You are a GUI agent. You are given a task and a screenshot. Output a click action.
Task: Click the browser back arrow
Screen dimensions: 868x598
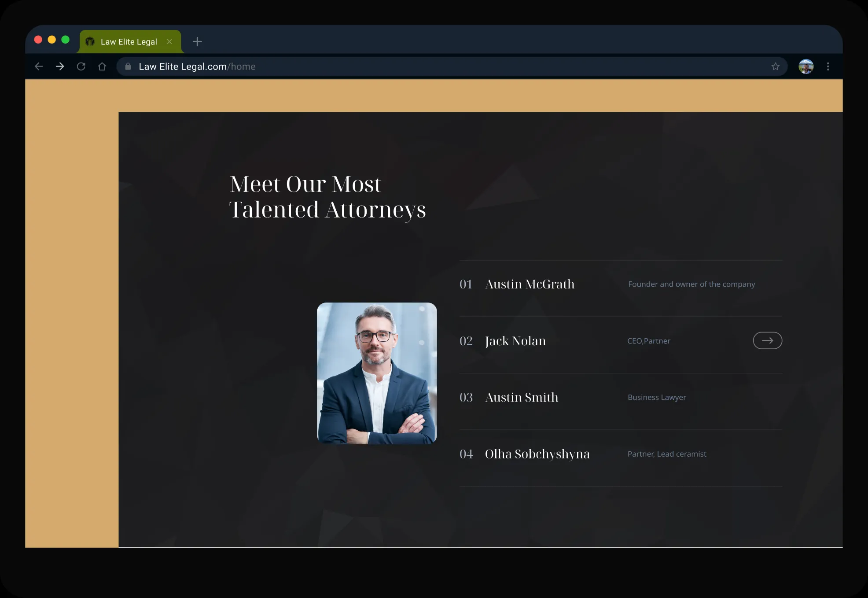pyautogui.click(x=39, y=66)
